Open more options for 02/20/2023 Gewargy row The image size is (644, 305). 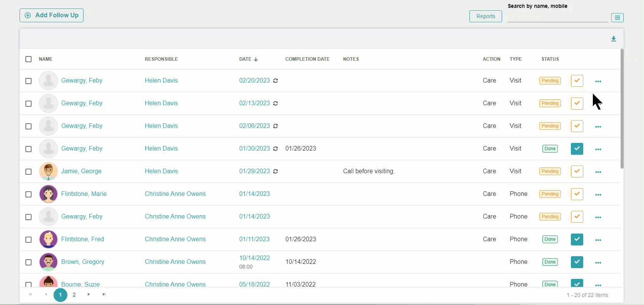[598, 81]
